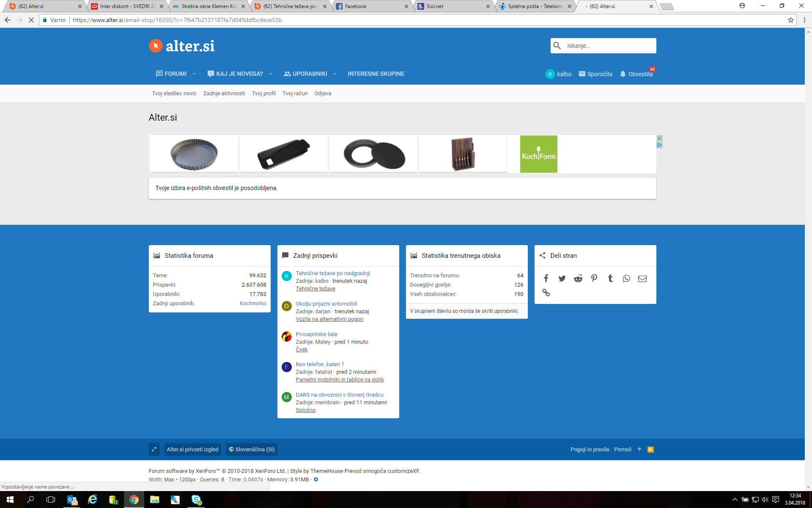Open the alter.si logo home link
812x508 pixels.
(x=182, y=46)
